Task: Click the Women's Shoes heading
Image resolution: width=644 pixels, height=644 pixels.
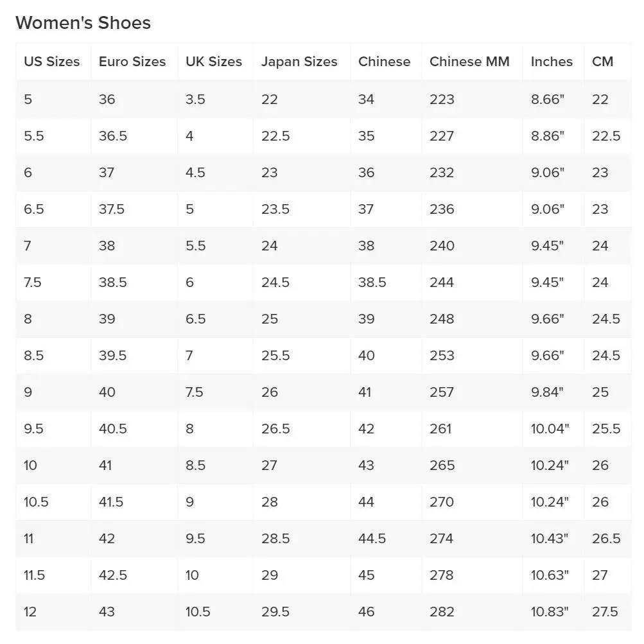Action: click(83, 22)
